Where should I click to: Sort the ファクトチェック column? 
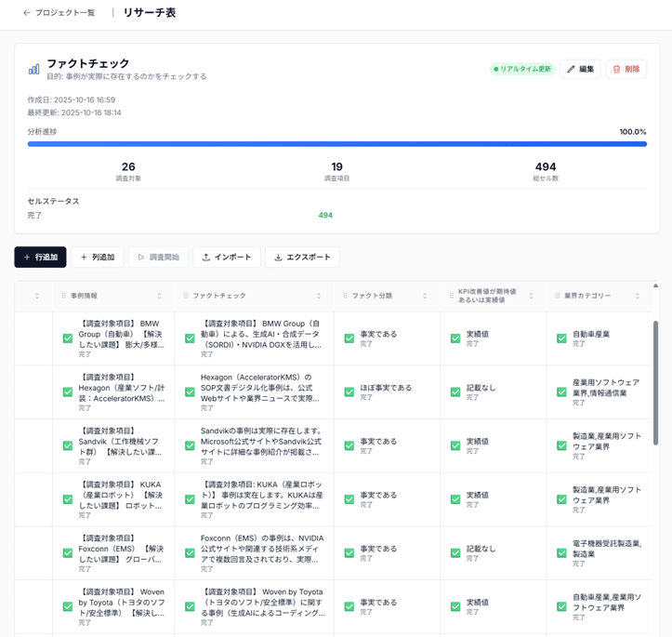coord(319,296)
